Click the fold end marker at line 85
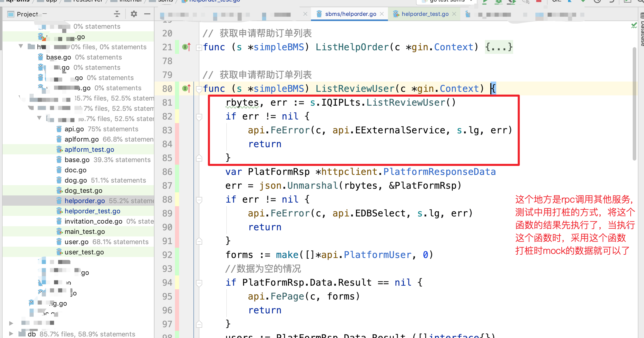The image size is (644, 338). coord(199,158)
